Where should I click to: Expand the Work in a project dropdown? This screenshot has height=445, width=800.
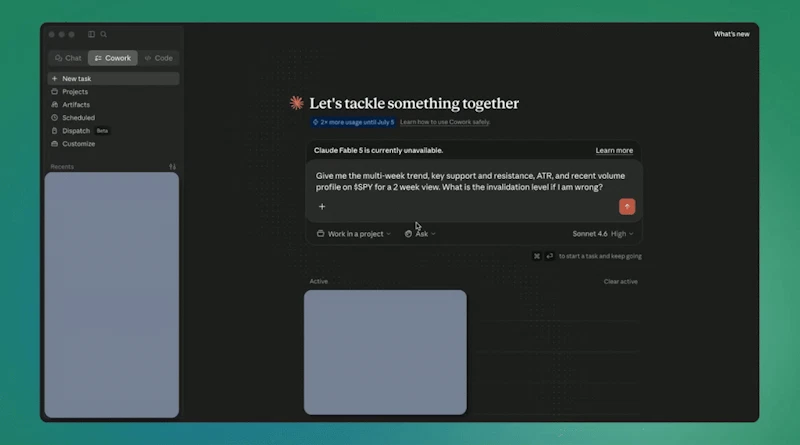tap(354, 234)
